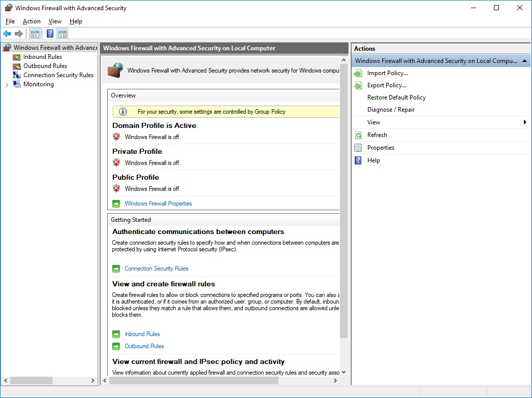Click the Export Policy green arrow icon

coord(358,85)
